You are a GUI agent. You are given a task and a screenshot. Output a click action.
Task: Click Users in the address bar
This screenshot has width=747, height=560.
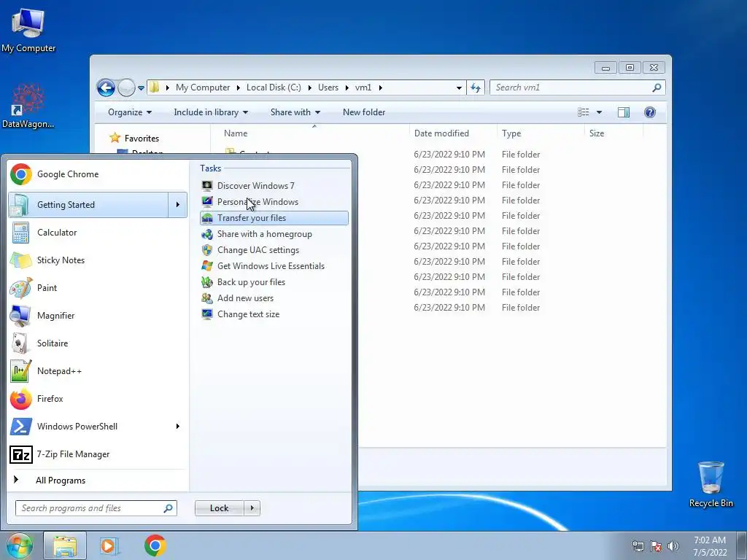pyautogui.click(x=328, y=87)
